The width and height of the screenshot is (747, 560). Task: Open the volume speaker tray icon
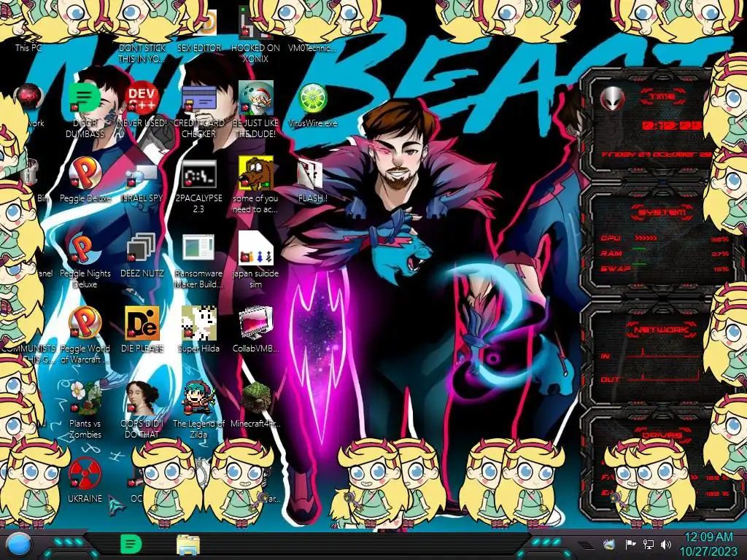pos(666,544)
